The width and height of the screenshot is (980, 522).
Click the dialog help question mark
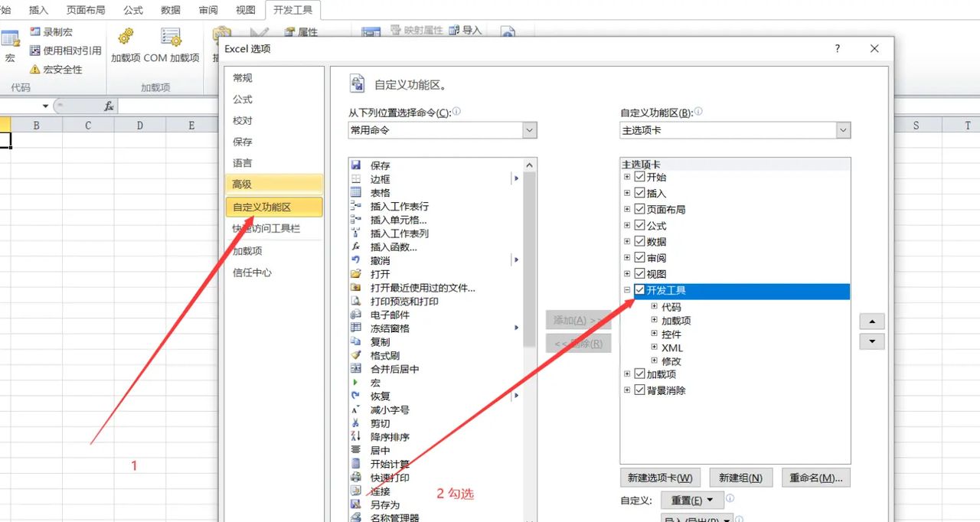tap(838, 48)
